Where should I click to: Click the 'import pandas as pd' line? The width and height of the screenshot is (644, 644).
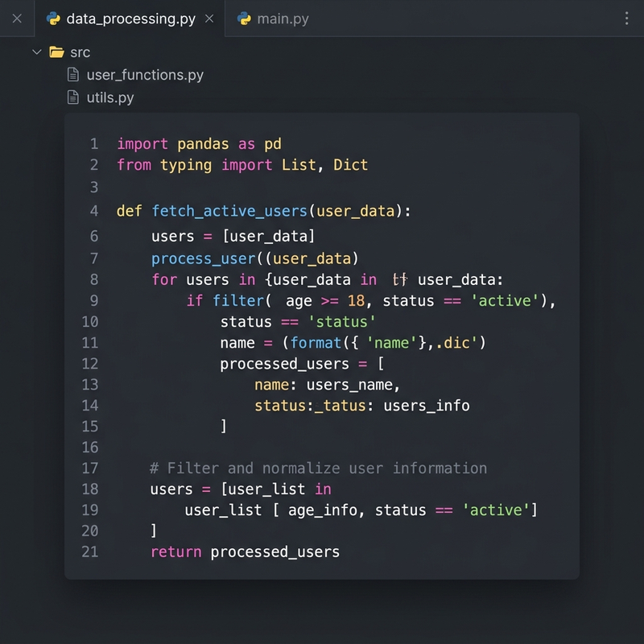pos(199,144)
